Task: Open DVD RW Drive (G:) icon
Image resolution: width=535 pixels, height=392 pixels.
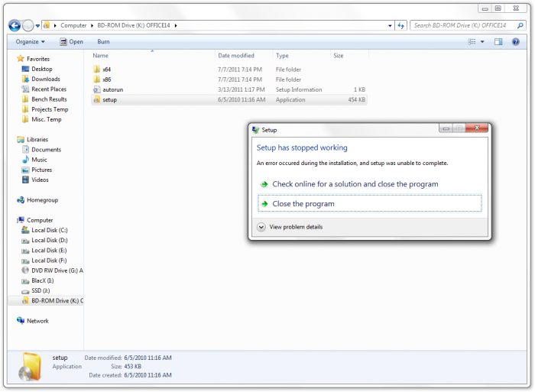Action: click(25, 271)
